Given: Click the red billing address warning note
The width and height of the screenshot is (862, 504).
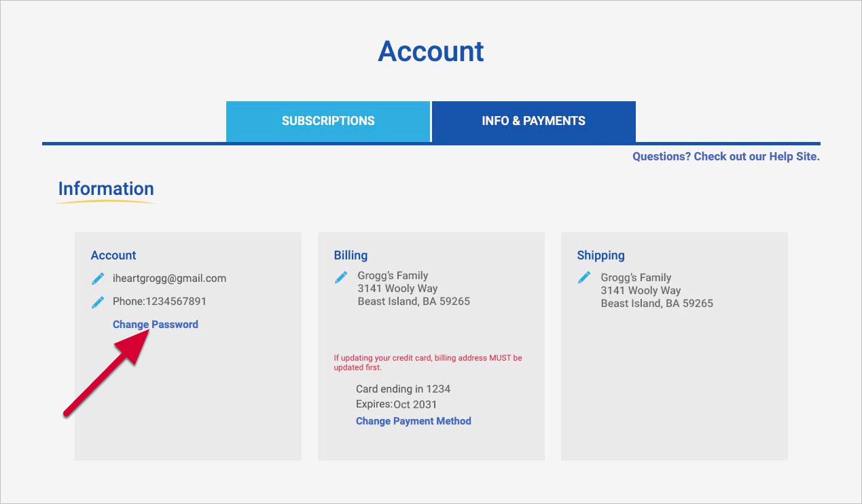Looking at the screenshot, I should coord(428,363).
